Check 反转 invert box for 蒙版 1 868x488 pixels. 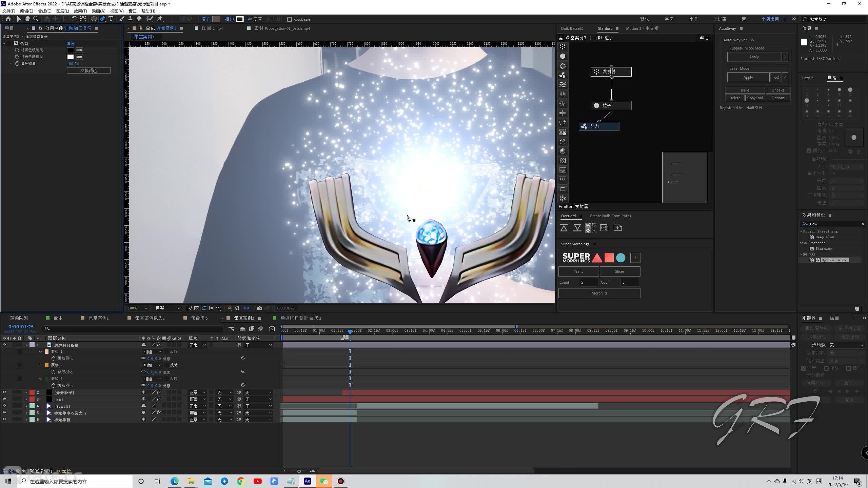click(167, 351)
